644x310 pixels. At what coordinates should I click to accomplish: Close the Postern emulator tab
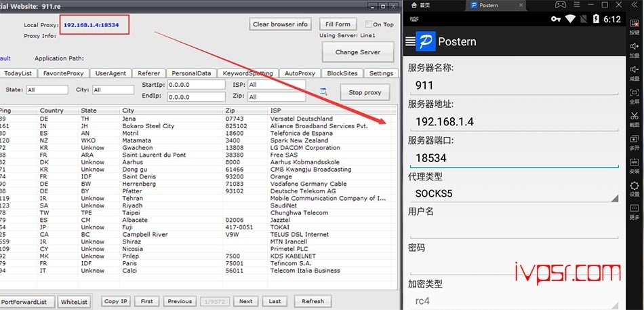tap(521, 5)
